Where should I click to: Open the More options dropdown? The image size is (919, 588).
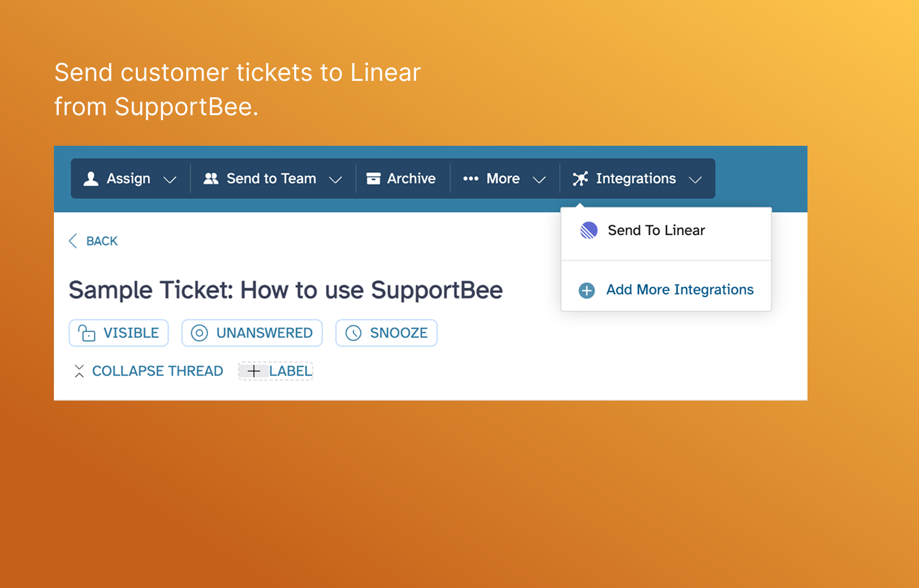pos(504,178)
